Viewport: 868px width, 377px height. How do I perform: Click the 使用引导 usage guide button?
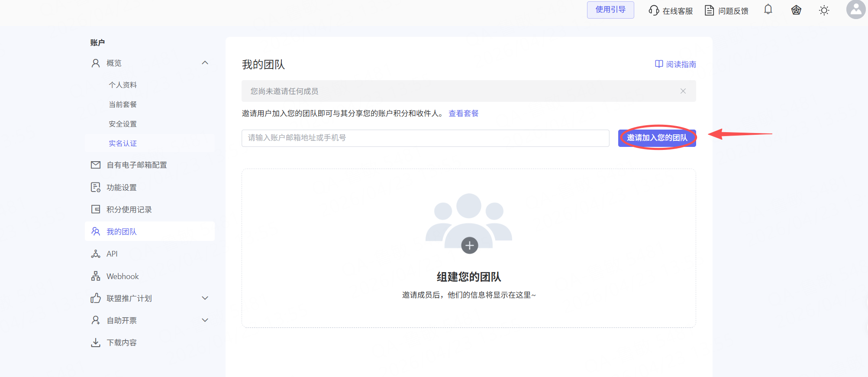click(x=610, y=10)
